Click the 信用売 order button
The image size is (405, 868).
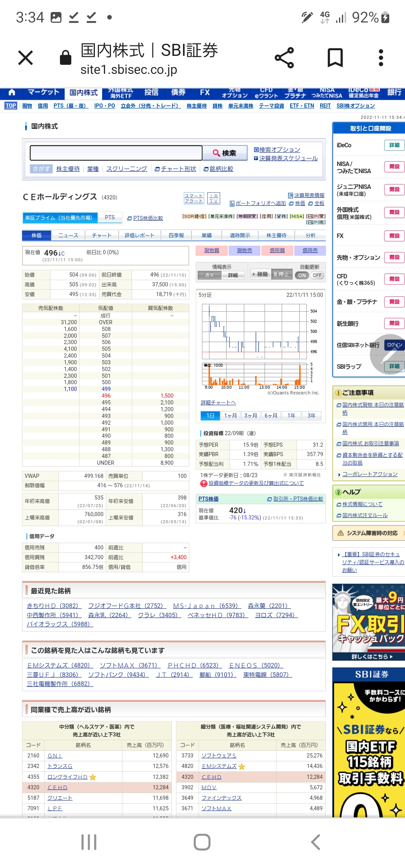point(310,250)
